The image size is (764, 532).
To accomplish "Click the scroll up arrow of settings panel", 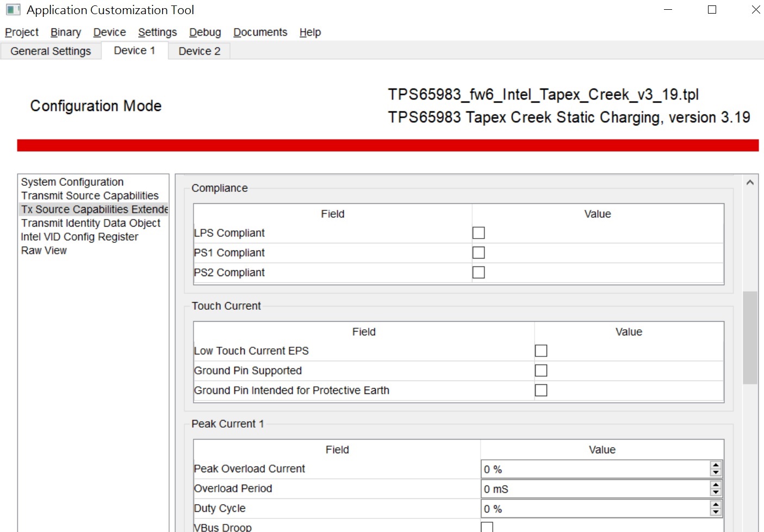I will (750, 183).
